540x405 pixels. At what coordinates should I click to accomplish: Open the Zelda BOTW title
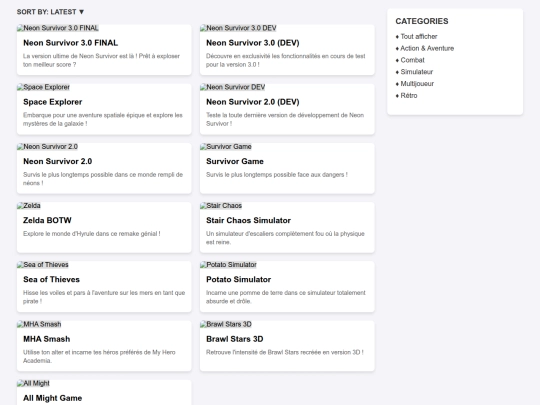[x=47, y=220]
